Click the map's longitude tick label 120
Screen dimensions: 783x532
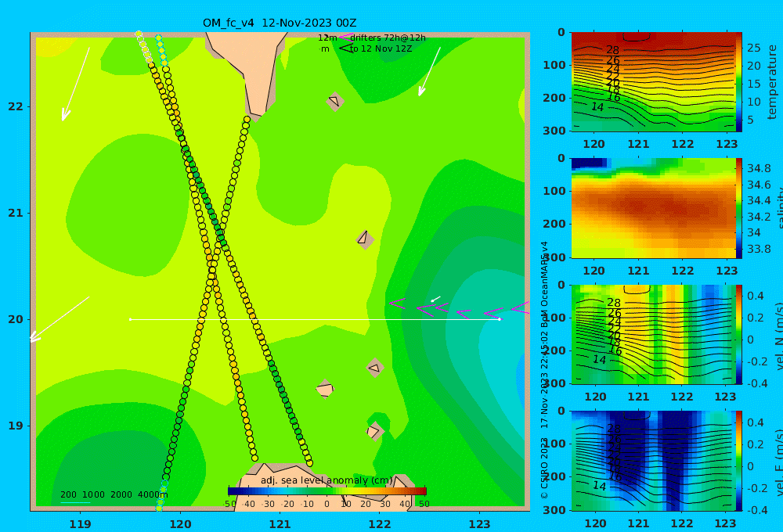tap(180, 524)
